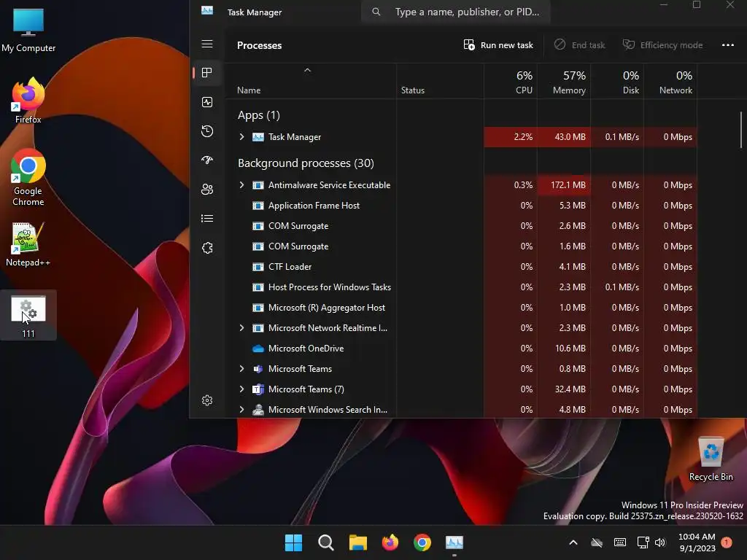Select the Google Chrome desktop shortcut
This screenshot has width=747, height=560.
[28, 178]
